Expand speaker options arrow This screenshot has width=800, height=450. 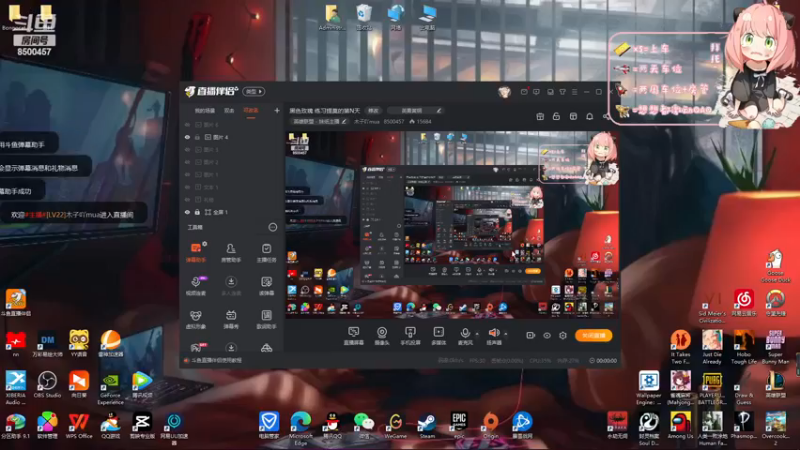(x=506, y=334)
